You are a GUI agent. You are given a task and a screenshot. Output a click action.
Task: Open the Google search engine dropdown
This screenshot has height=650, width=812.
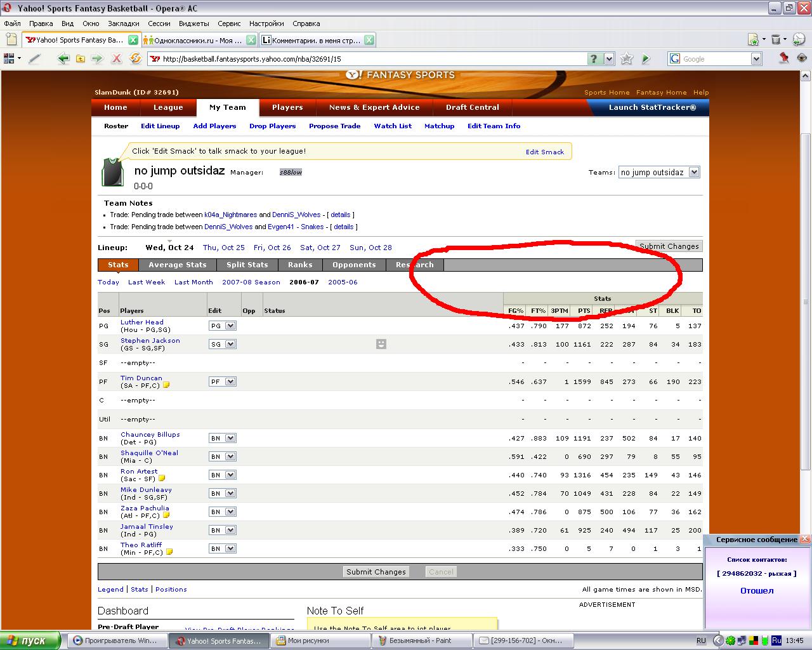[756, 58]
